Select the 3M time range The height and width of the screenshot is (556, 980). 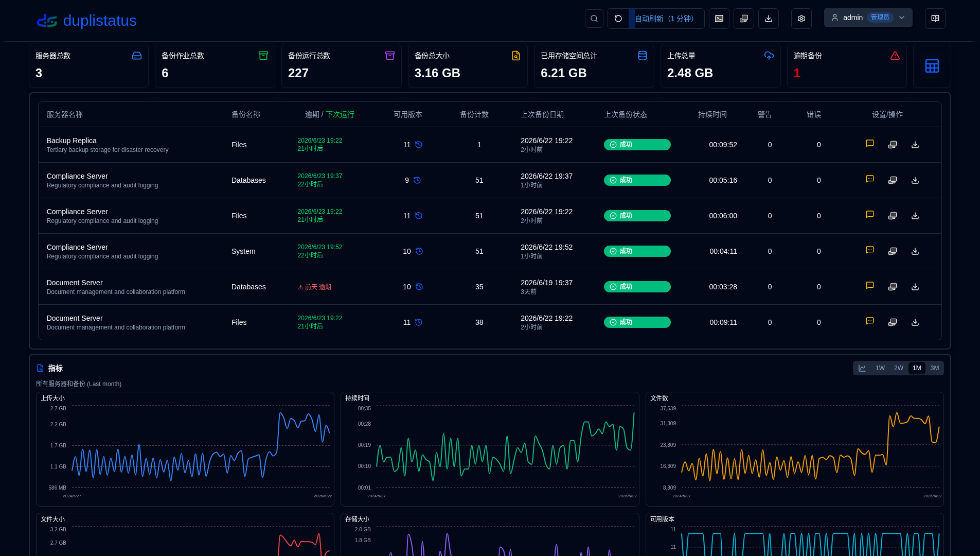pyautogui.click(x=935, y=368)
